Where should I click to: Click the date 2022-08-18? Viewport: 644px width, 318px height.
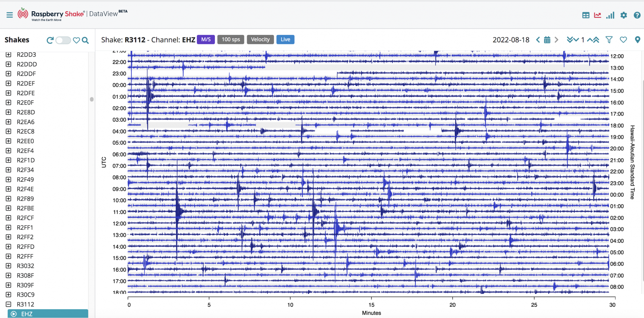[x=511, y=40]
